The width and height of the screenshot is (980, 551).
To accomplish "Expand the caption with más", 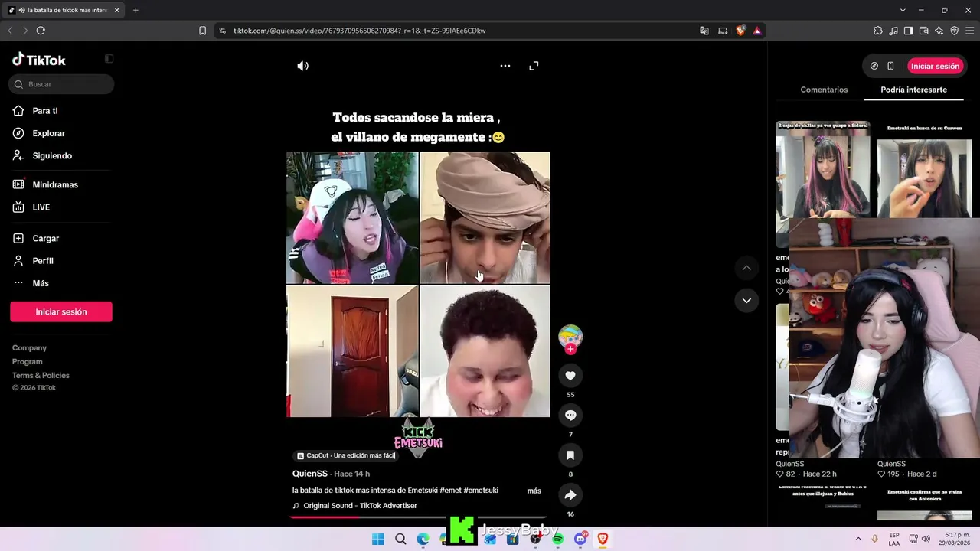I will click(x=534, y=491).
